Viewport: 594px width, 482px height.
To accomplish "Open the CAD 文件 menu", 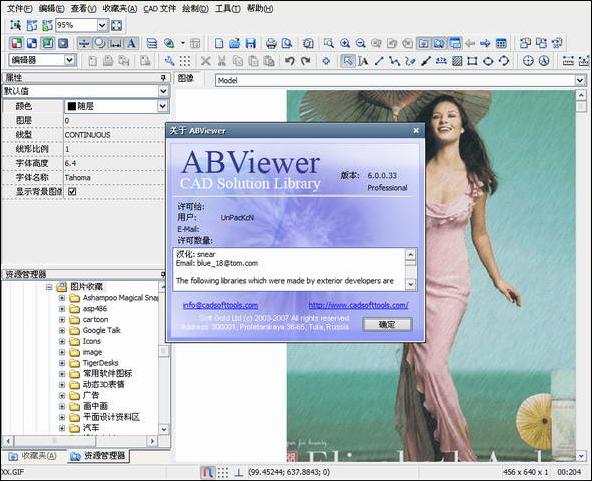I will pos(159,8).
